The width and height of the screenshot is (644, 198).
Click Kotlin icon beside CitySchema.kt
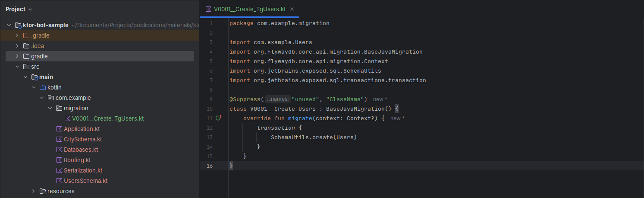(59, 139)
